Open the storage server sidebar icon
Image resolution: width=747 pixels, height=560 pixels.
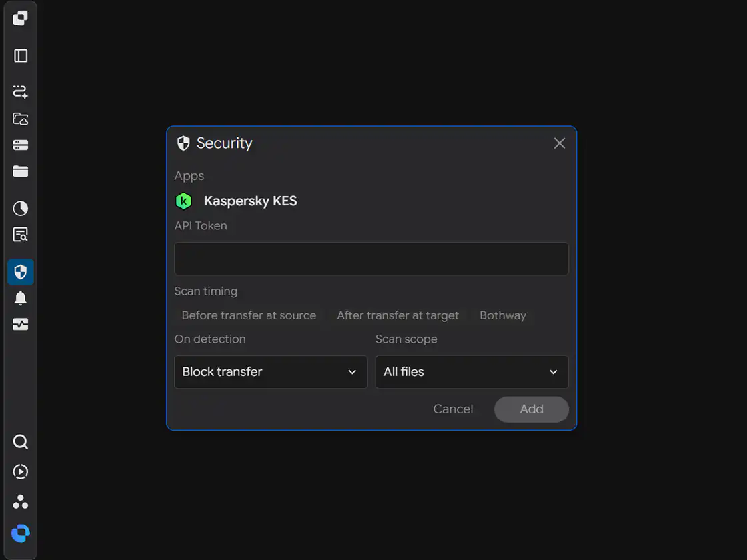tap(21, 145)
